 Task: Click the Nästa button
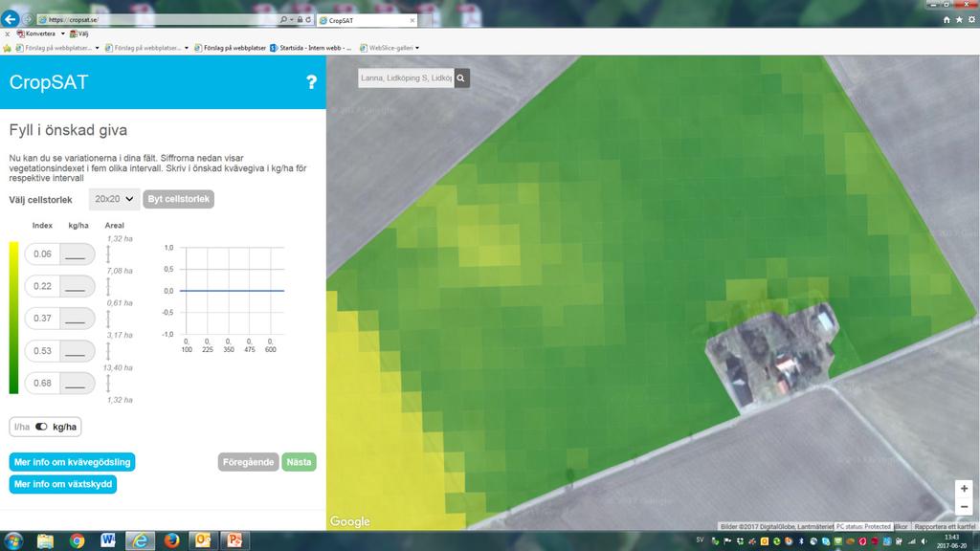coord(299,462)
